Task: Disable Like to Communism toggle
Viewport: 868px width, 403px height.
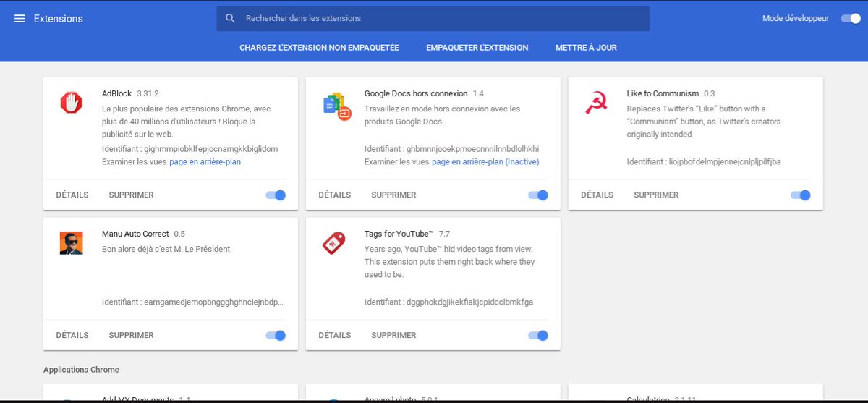Action: (801, 195)
